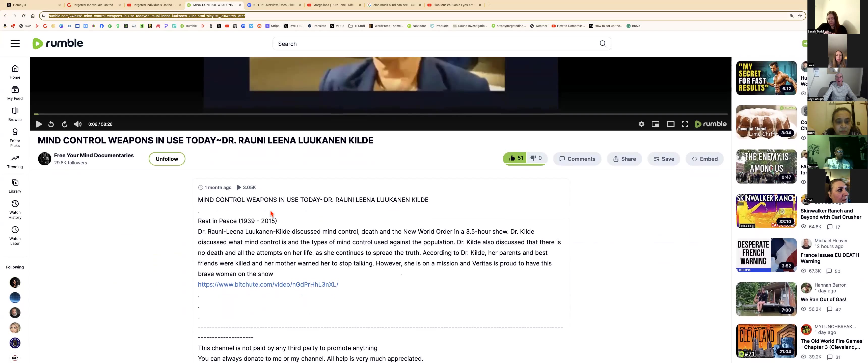Click the search magnifier icon
The height and width of the screenshot is (363, 868).
point(603,44)
